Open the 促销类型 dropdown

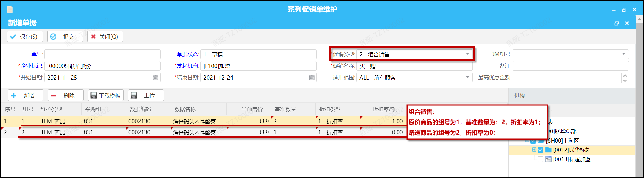coord(467,54)
